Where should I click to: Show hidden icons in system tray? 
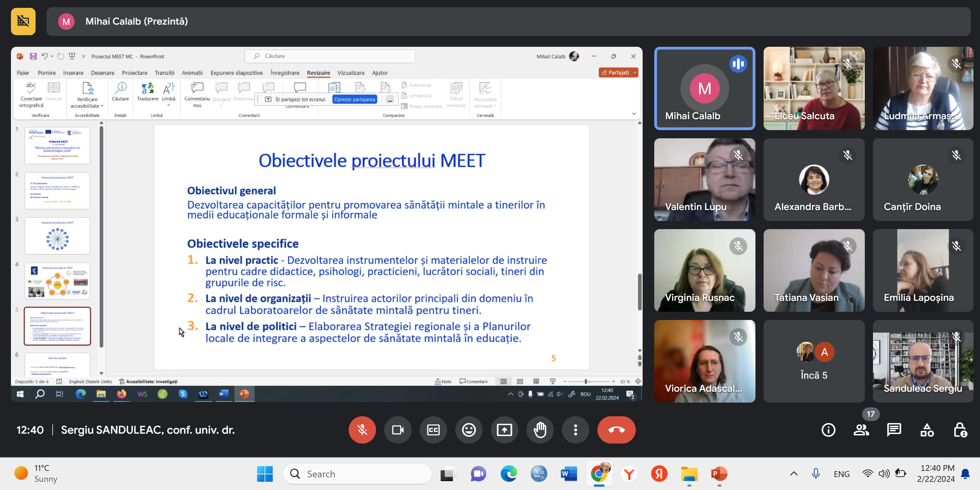click(x=794, y=474)
